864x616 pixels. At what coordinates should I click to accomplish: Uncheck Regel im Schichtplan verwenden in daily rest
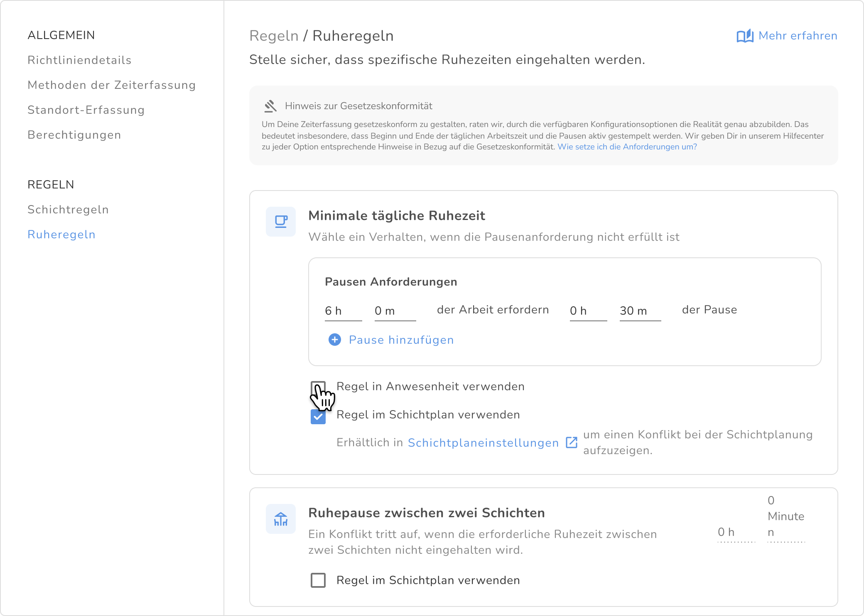[x=318, y=416]
